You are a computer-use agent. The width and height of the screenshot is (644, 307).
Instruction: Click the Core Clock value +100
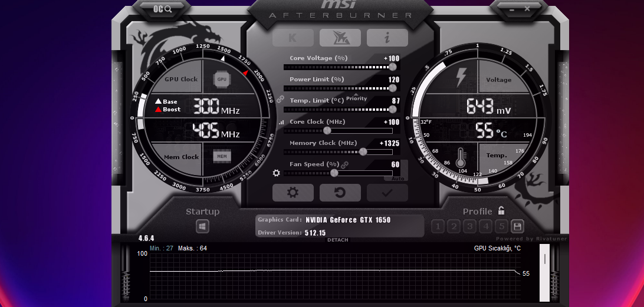point(392,122)
